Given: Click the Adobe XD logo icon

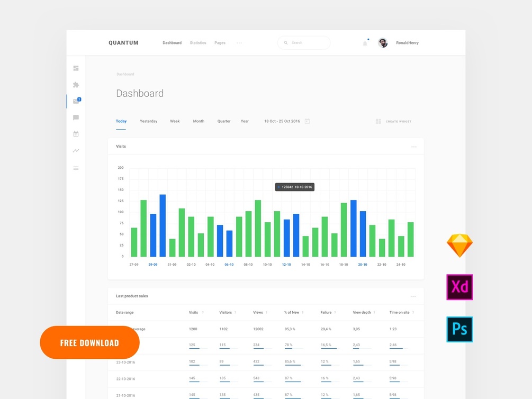Looking at the screenshot, I should click(x=459, y=287).
